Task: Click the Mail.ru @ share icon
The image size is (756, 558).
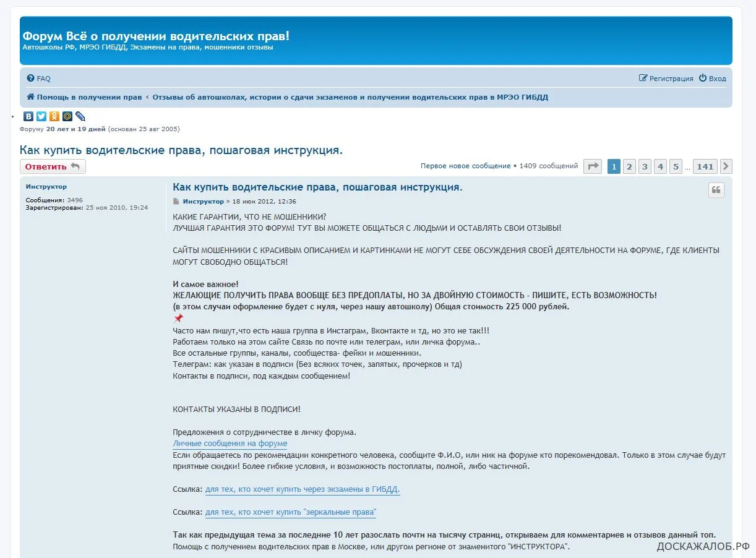Action: tap(67, 116)
